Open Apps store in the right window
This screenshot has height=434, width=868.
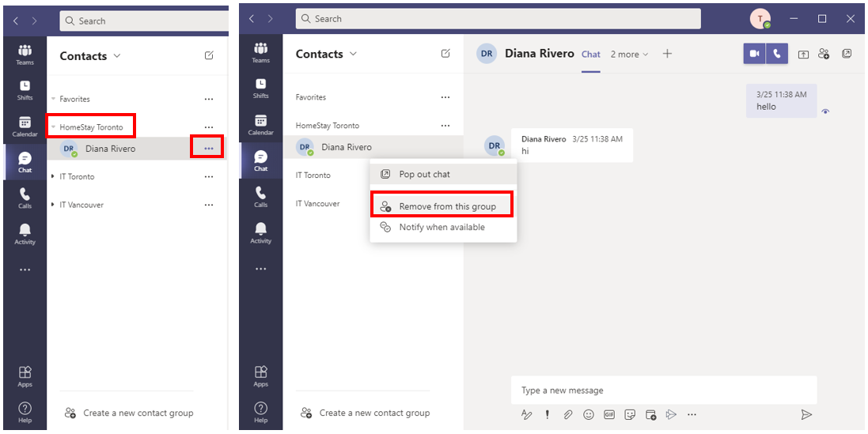point(261,376)
